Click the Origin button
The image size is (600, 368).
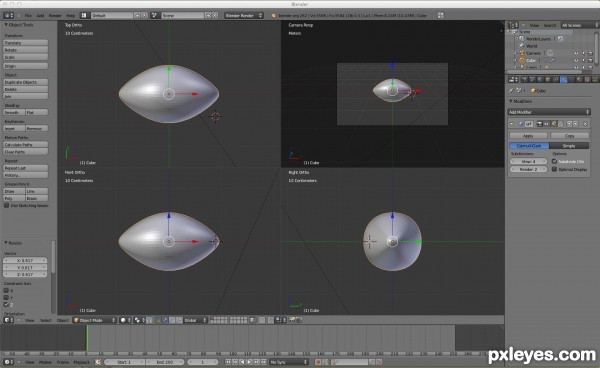pos(26,66)
